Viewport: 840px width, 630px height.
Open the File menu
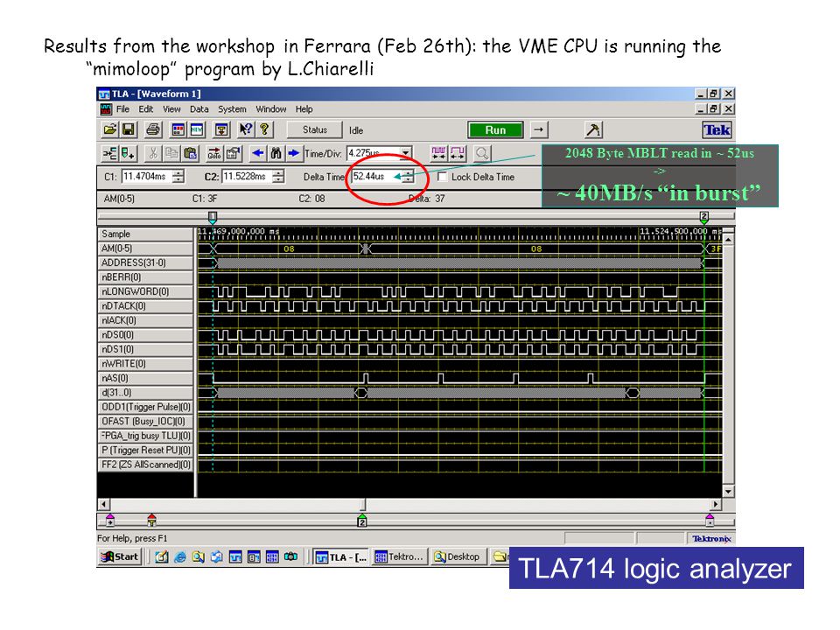(122, 109)
